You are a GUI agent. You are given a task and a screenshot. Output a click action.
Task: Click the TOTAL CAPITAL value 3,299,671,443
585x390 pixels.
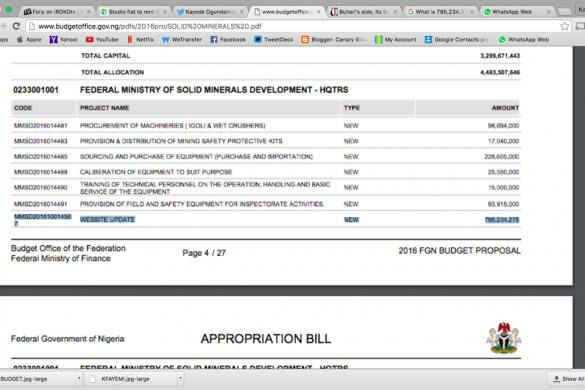500,56
